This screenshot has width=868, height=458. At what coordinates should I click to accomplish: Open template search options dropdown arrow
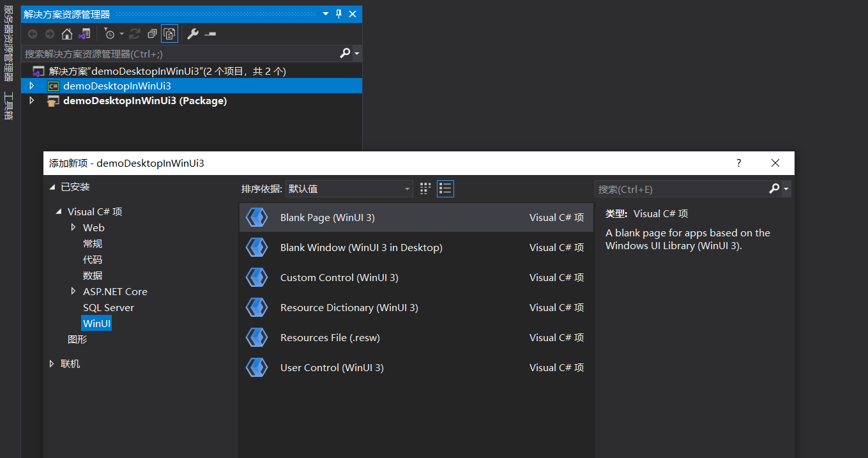pyautogui.click(x=786, y=189)
